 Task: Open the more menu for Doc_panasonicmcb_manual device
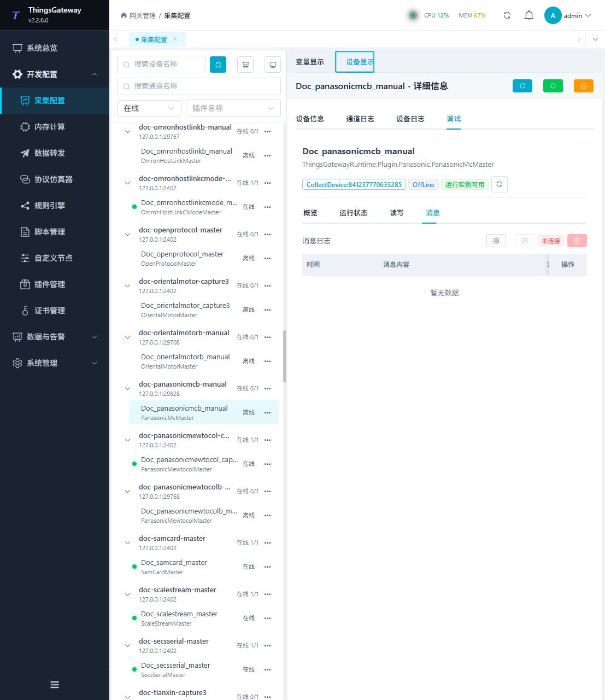267,412
